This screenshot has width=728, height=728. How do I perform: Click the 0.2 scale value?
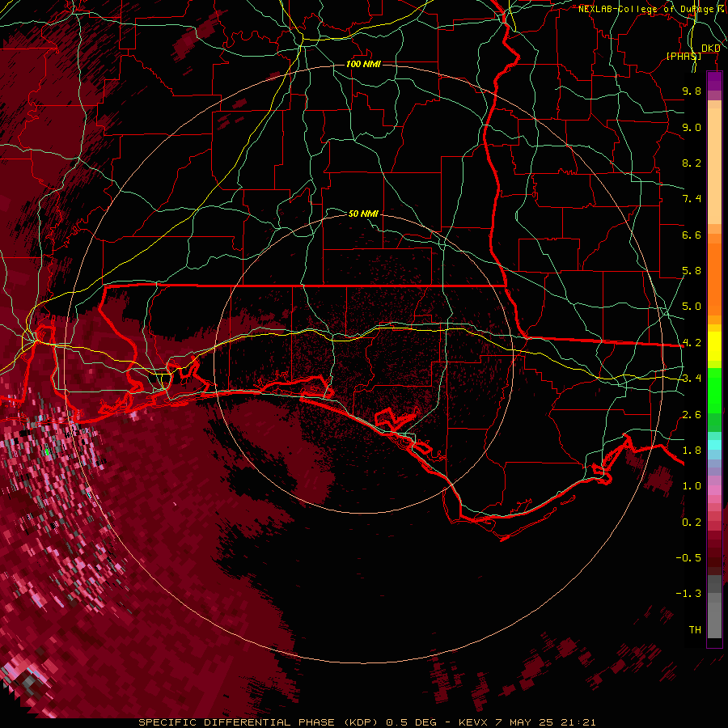692,523
